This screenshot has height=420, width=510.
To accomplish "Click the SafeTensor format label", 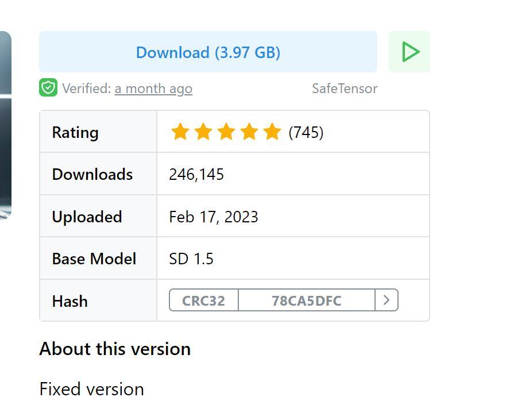I will (345, 88).
